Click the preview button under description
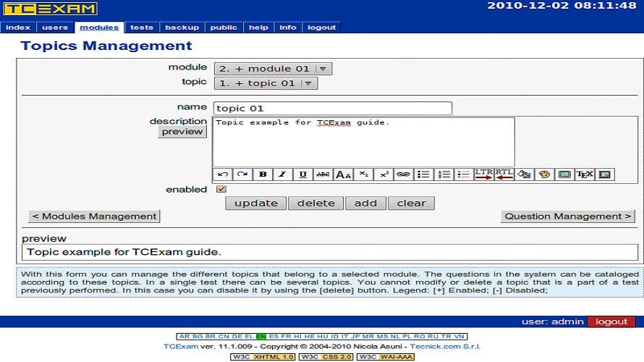This screenshot has height=362, width=644. pyautogui.click(x=182, y=132)
